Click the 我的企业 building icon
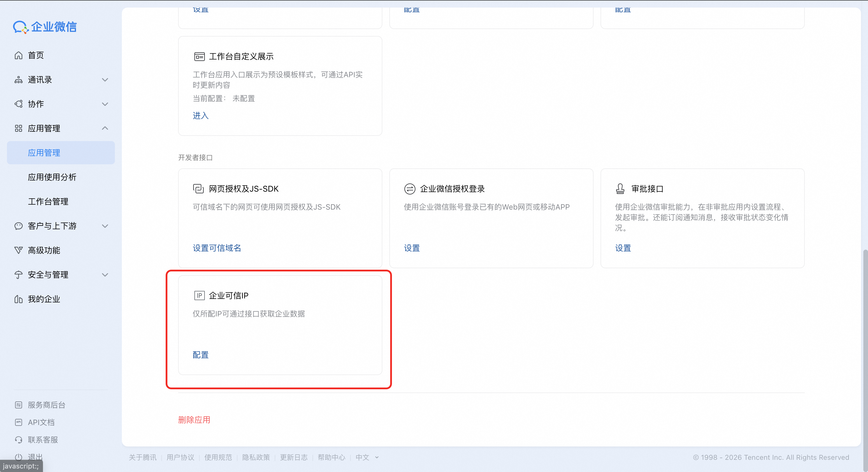 click(x=19, y=299)
